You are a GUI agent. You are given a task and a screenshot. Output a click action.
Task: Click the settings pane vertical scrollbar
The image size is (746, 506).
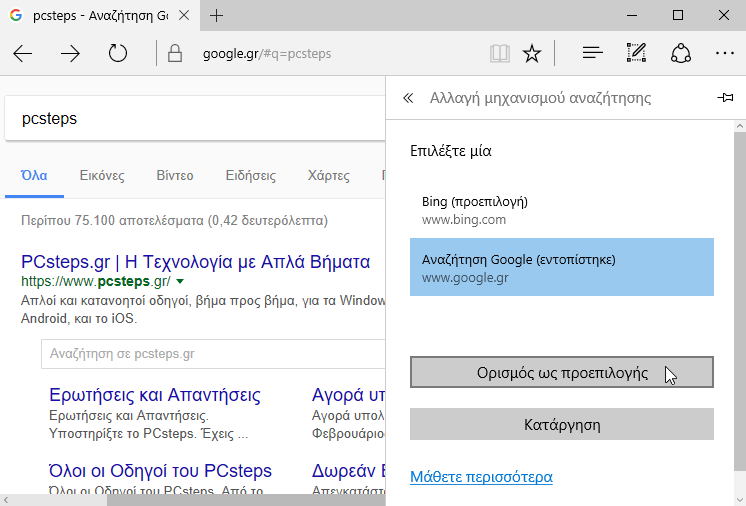coord(740,300)
